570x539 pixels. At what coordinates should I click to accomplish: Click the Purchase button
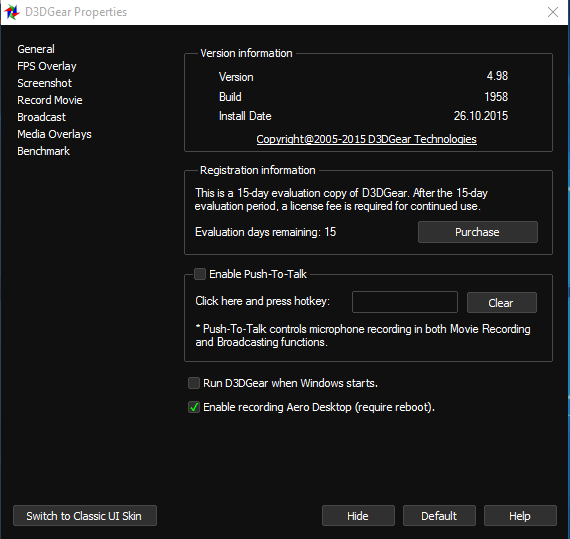tap(478, 232)
